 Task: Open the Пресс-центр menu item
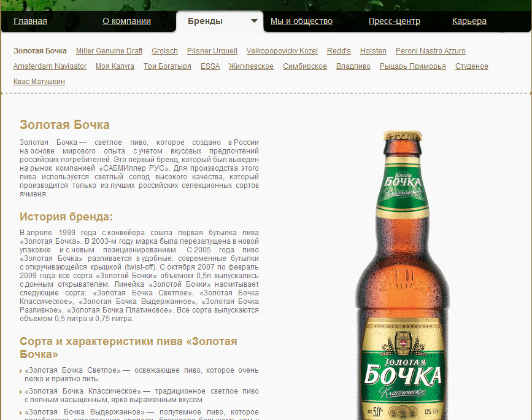395,21
